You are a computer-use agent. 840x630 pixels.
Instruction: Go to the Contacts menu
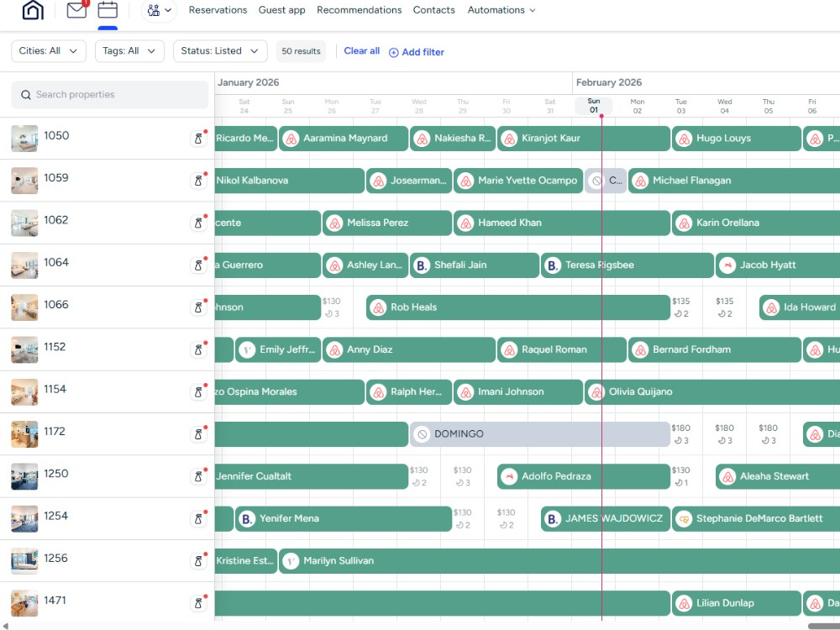433,10
